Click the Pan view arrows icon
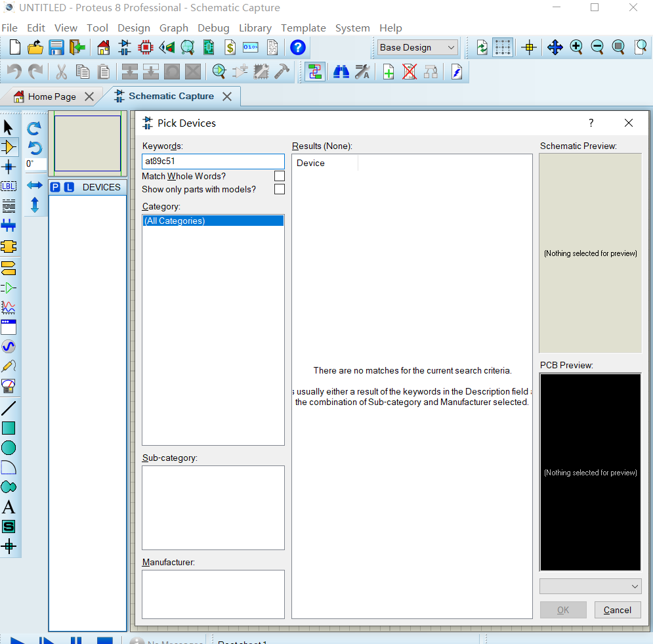This screenshot has height=644, width=653. tap(555, 47)
